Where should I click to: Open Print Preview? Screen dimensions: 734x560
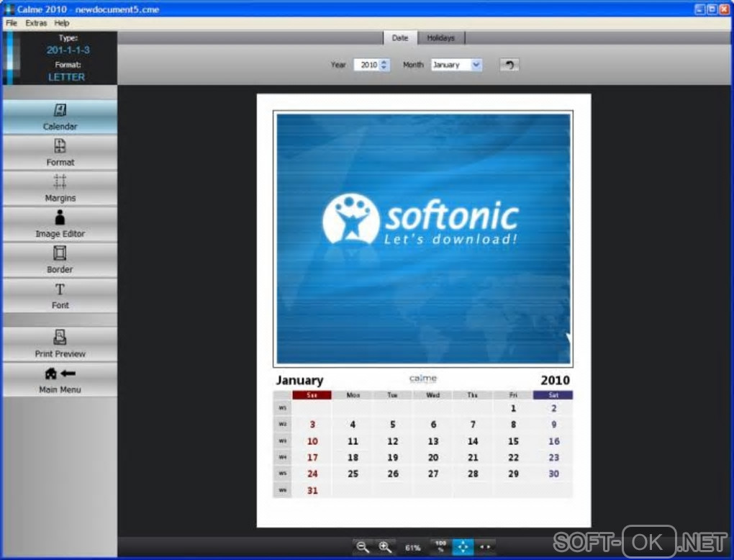point(60,344)
